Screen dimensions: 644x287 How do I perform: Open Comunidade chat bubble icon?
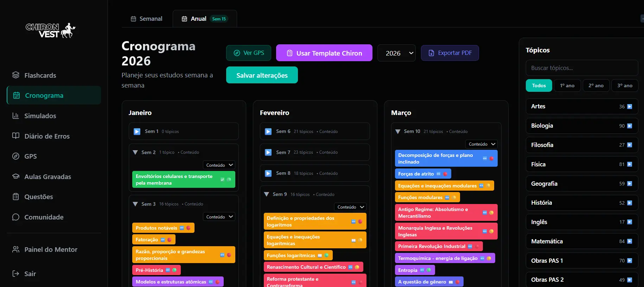[x=16, y=217]
